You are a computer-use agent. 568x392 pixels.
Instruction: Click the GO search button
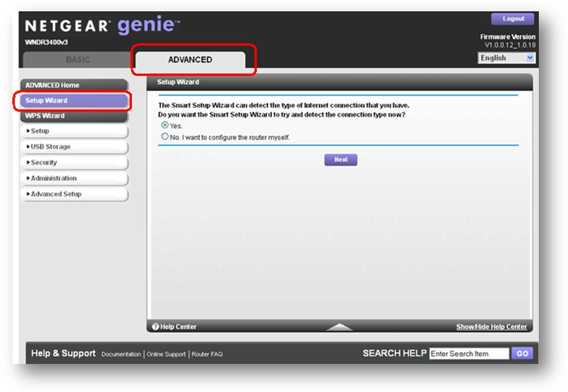pos(522,354)
